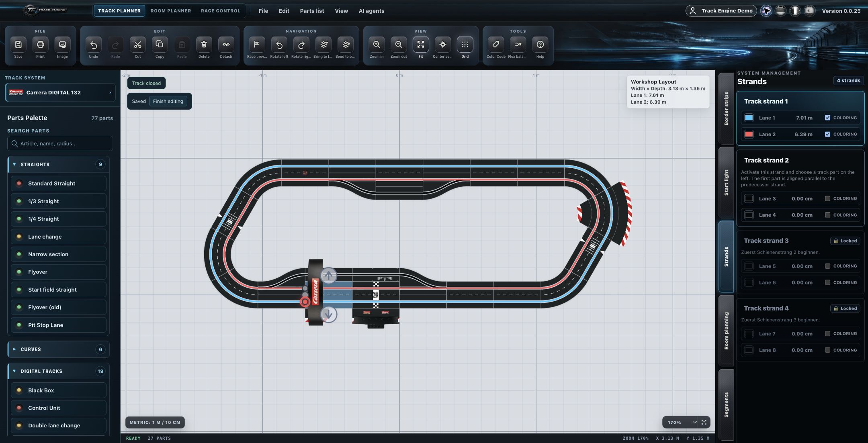Click the Save toolbar icon
Viewport: 868px width, 443px height.
[x=18, y=45]
